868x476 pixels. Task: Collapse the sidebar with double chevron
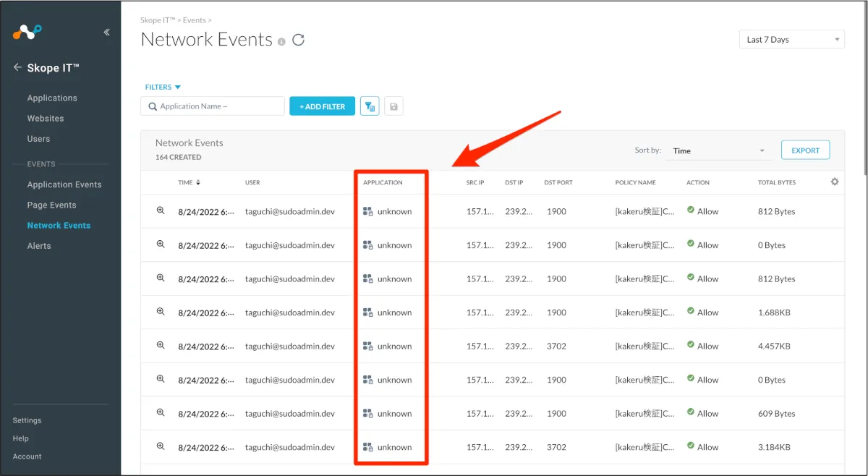click(106, 32)
